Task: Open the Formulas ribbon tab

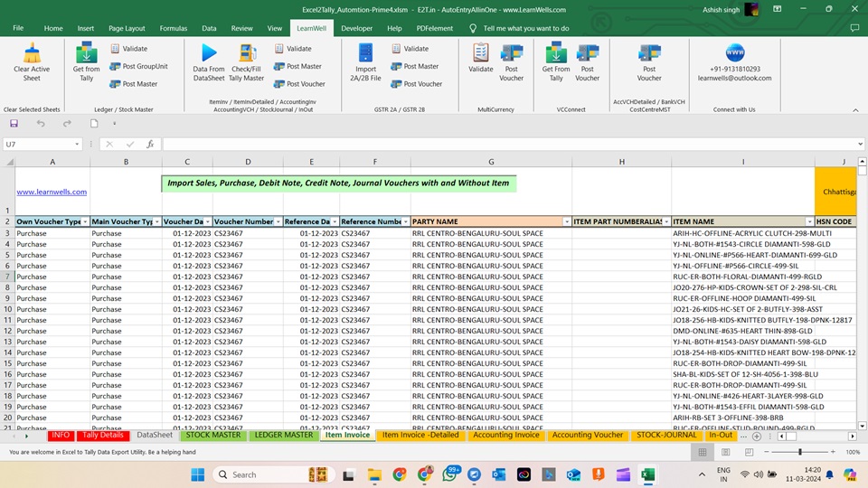Action: (x=173, y=28)
